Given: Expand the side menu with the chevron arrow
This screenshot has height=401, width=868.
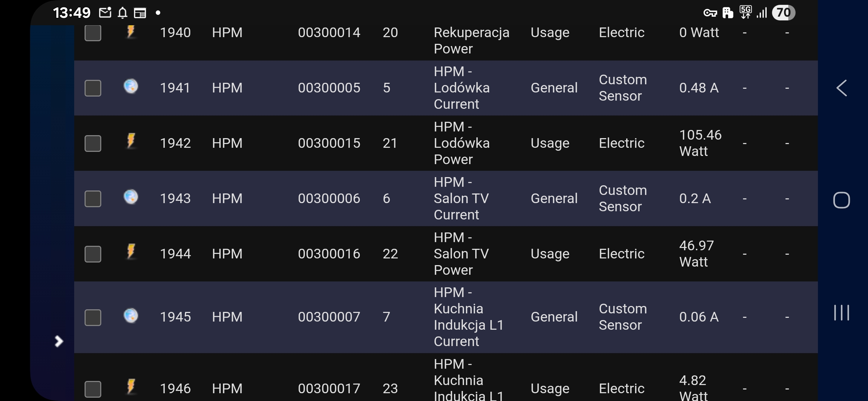Looking at the screenshot, I should coord(59,341).
